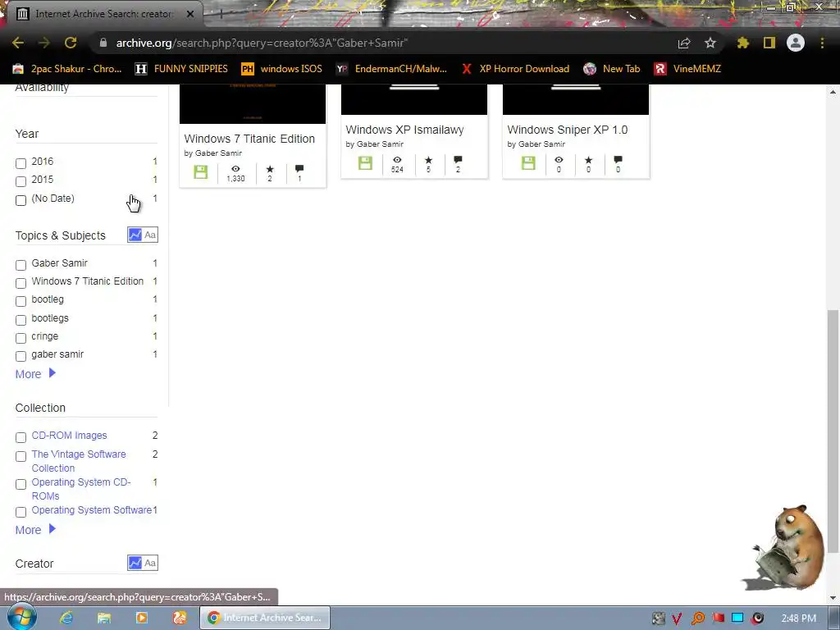Viewport: 840px width, 630px height.
Task: Check the capitalized Gaber Samir topic filter
Action: click(21, 265)
